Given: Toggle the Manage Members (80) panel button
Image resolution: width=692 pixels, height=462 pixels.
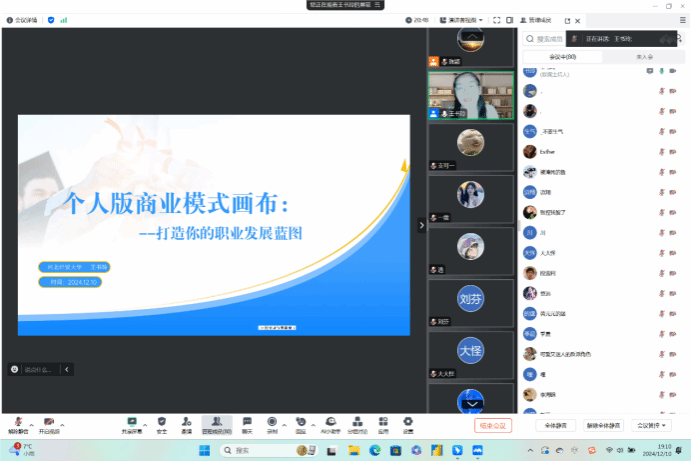Looking at the screenshot, I should point(217,425).
